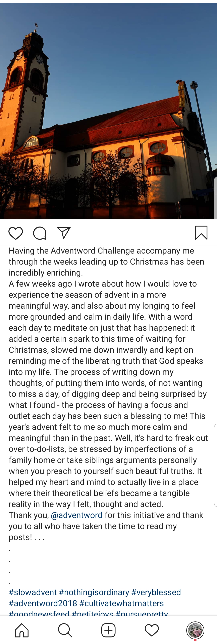Like the church photo post
Viewport: 217px width, 644px height.
click(15, 233)
